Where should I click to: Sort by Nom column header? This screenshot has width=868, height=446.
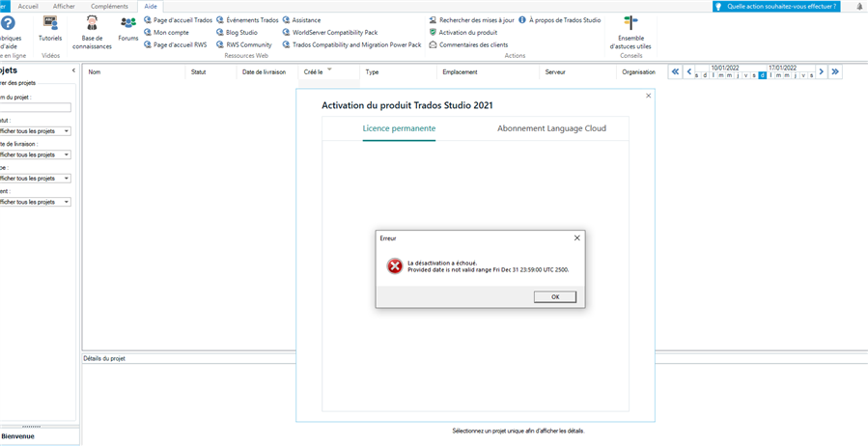95,72
